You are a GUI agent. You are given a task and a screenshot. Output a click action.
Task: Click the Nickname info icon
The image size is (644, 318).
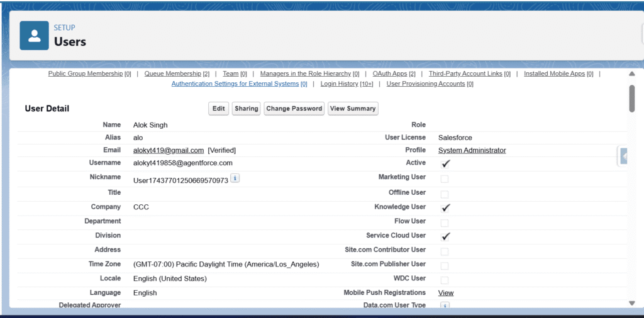[235, 178]
